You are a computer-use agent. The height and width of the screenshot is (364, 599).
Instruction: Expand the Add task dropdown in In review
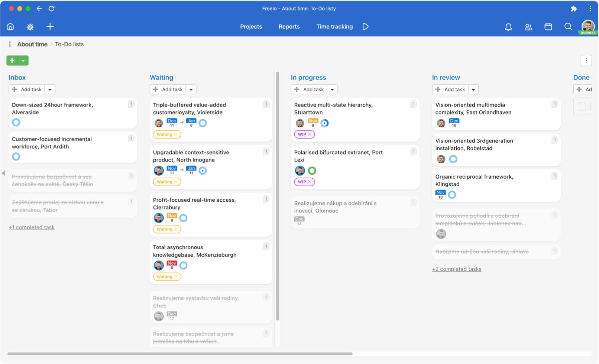(x=473, y=89)
